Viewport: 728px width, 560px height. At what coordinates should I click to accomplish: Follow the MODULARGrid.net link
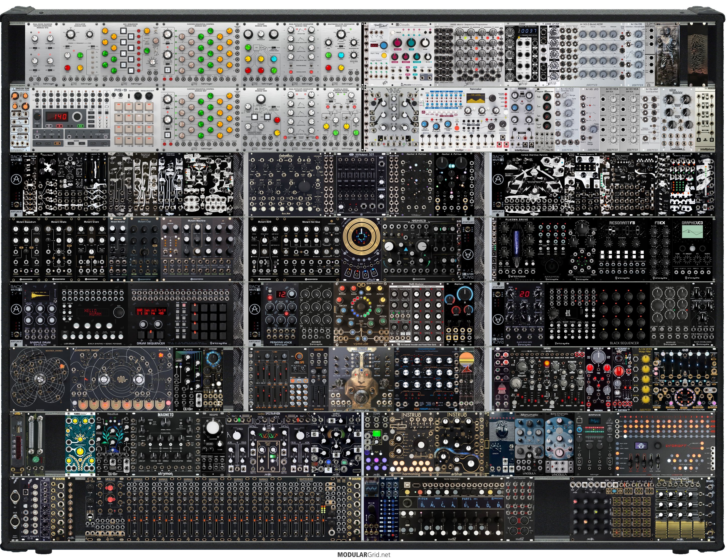click(364, 555)
